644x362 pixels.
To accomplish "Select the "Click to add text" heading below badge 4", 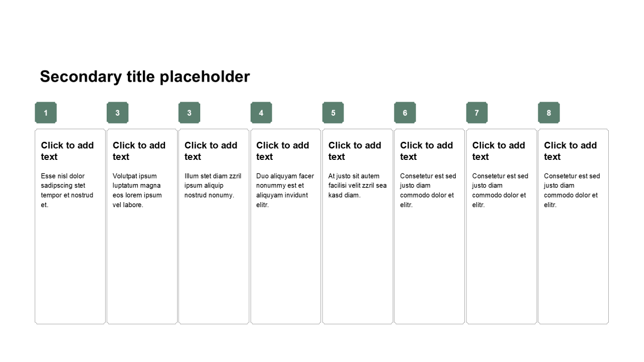I will [283, 151].
